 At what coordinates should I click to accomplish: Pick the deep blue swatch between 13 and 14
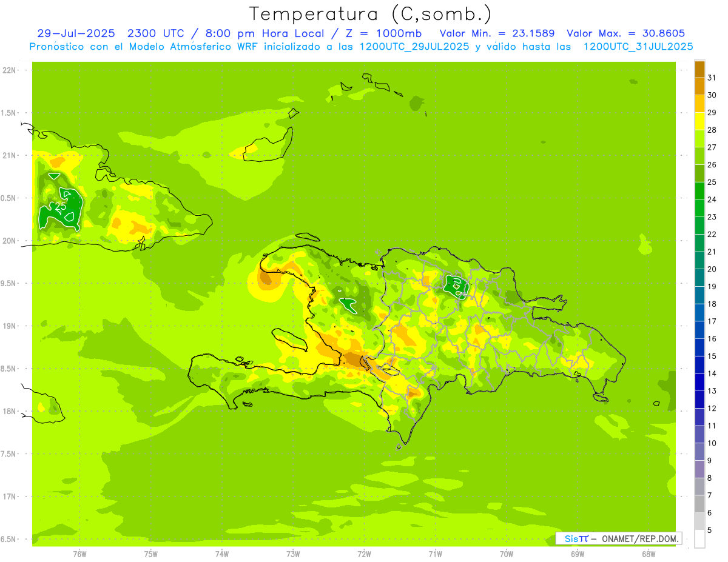[x=699, y=382]
